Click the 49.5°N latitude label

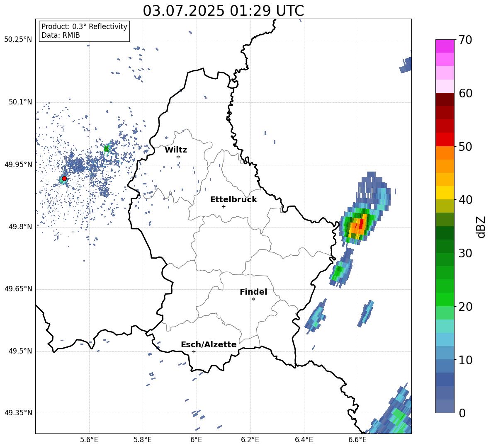(x=20, y=351)
